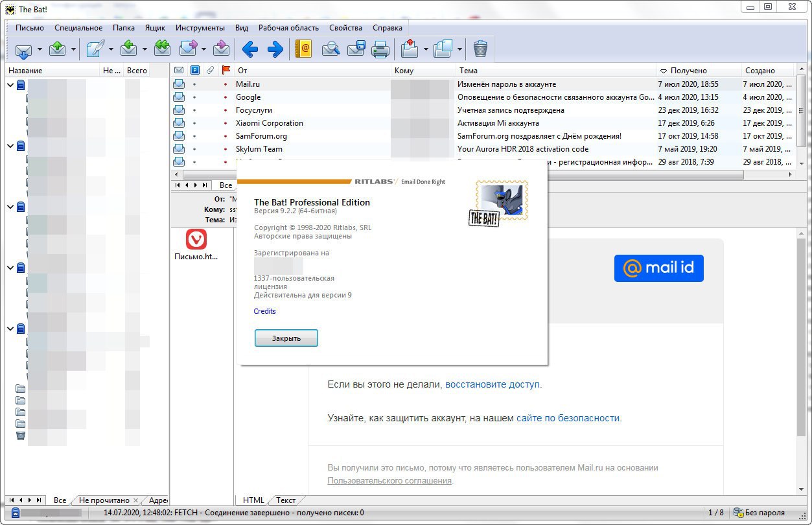Select the Skylum Team message row
The height and width of the screenshot is (525, 812).
484,149
